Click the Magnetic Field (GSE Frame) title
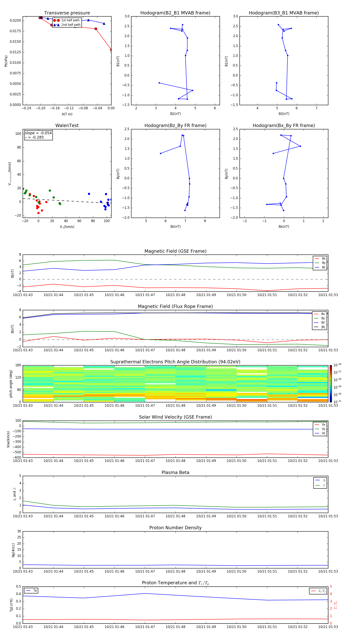 175,251
